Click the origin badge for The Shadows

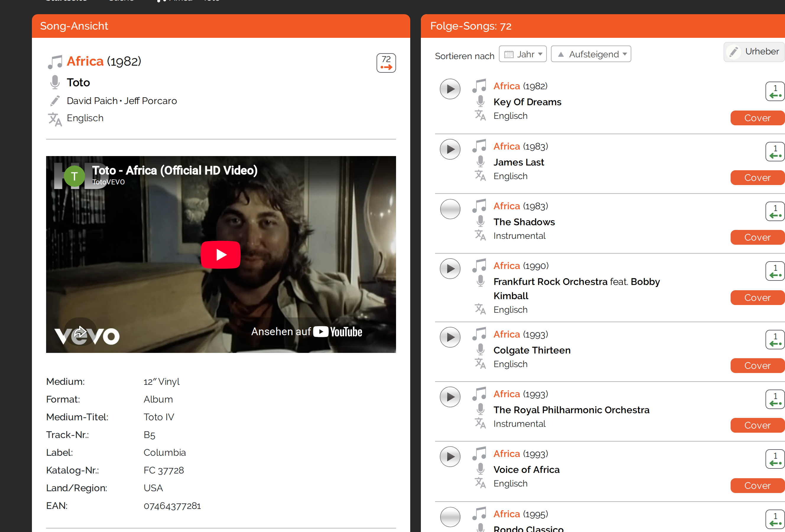click(x=775, y=211)
